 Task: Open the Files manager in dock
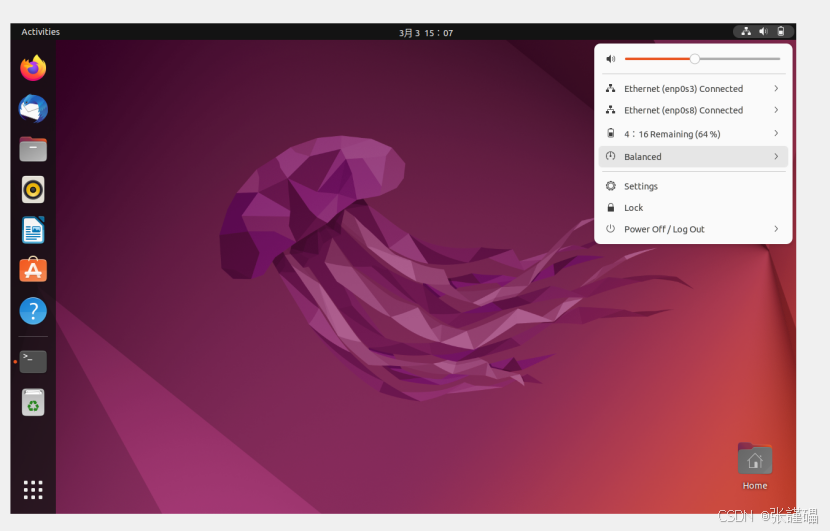pyautogui.click(x=33, y=149)
